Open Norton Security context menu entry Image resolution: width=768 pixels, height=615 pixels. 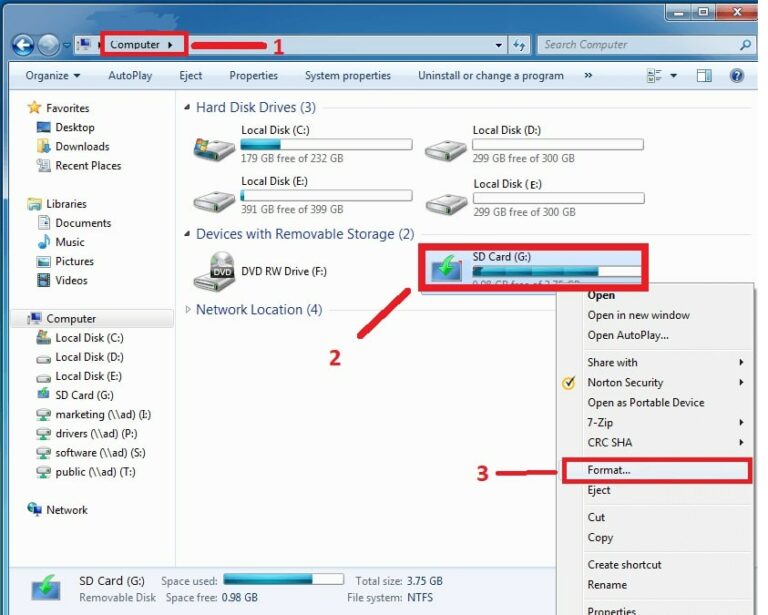click(625, 382)
